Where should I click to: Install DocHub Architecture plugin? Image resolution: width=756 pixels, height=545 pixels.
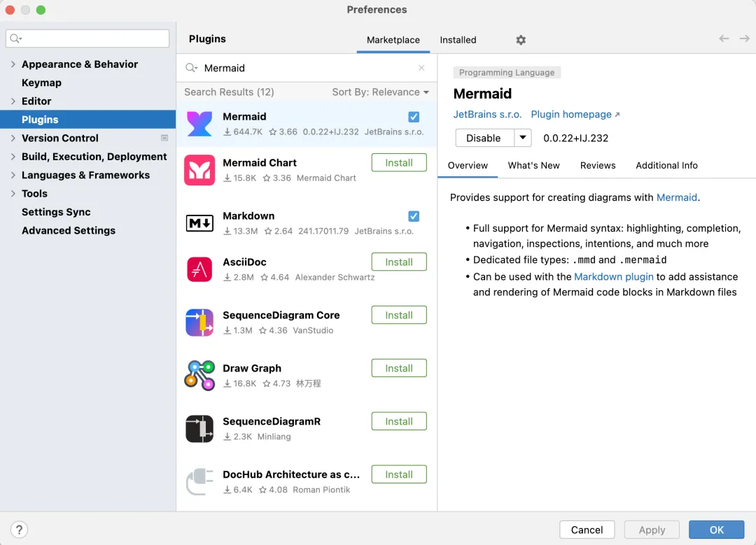(x=399, y=474)
